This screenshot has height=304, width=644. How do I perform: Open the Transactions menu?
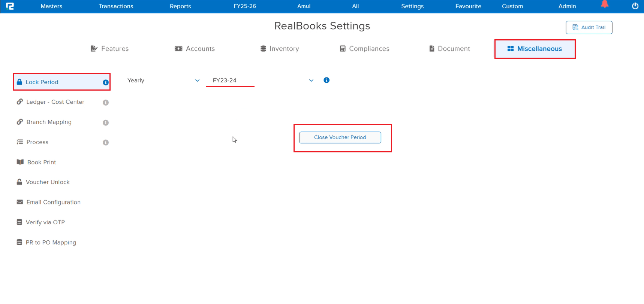pos(116,6)
